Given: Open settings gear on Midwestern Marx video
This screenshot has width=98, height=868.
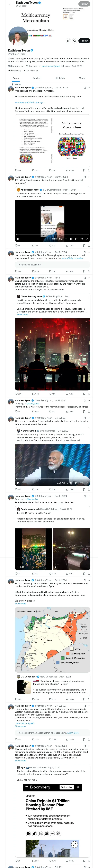Looking at the screenshot, I should point(76,239).
